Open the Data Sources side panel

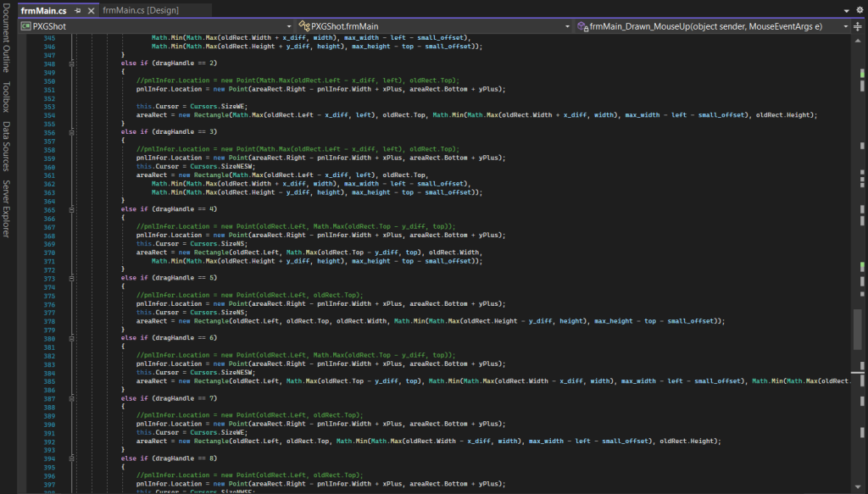[6, 147]
